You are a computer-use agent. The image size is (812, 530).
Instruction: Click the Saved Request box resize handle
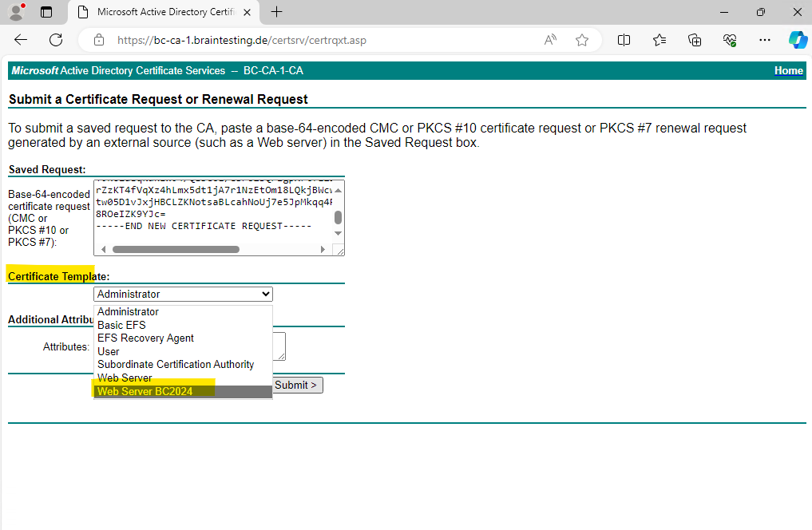[340, 251]
